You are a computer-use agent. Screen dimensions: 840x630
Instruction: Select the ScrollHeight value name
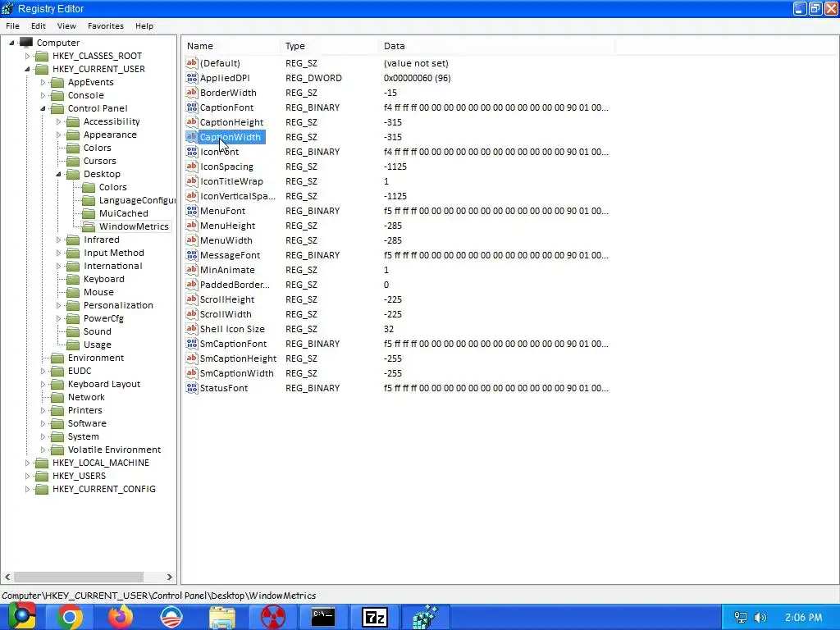227,299
